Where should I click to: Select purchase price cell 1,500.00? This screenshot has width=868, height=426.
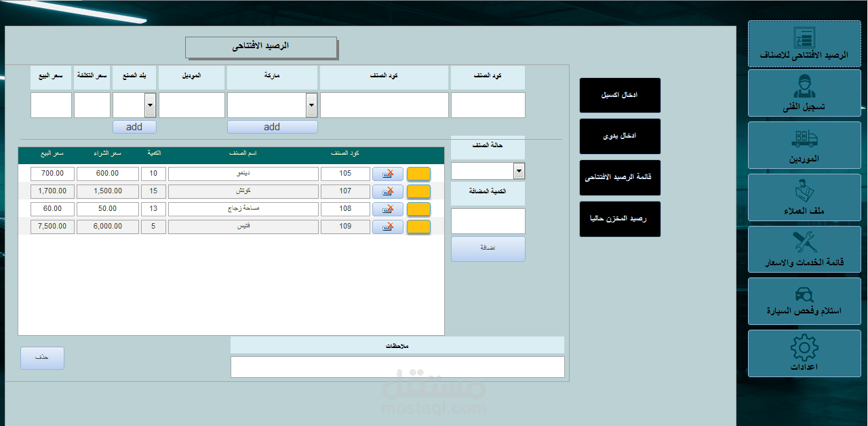[x=107, y=191]
